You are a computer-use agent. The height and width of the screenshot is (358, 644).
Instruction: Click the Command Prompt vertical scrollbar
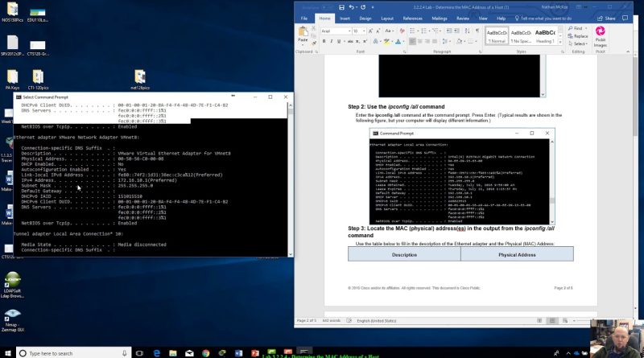click(291, 179)
